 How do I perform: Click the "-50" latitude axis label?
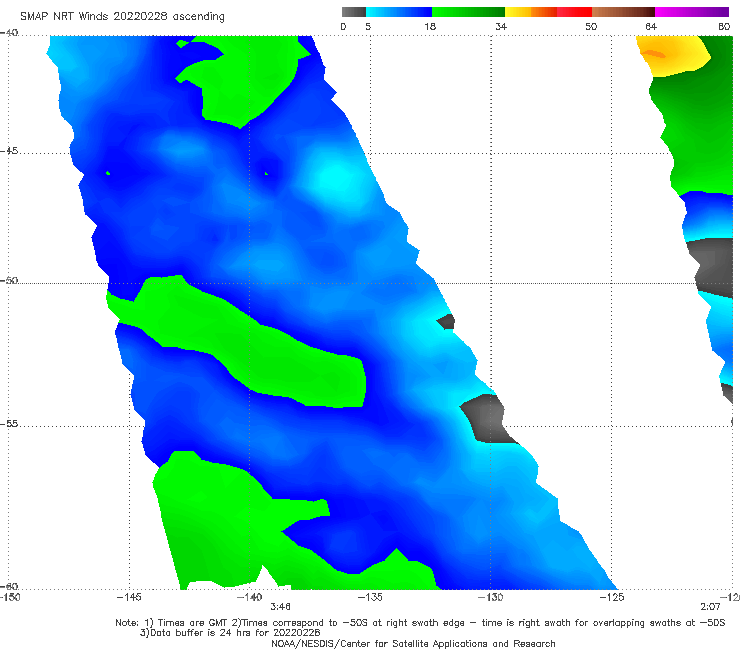pos(9,280)
